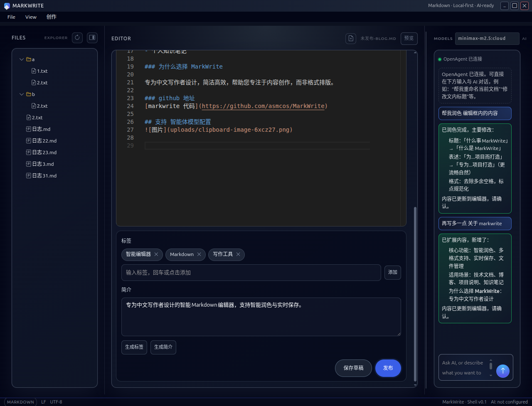Viewport: 532px width, 406px height.
Task: Click the folder icon of folder a
Action: (29, 59)
